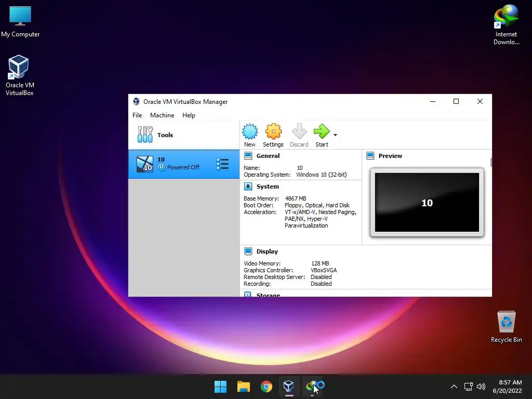Show hidden system tray icons chevron
Screen dimensions: 532x399
pos(454,387)
